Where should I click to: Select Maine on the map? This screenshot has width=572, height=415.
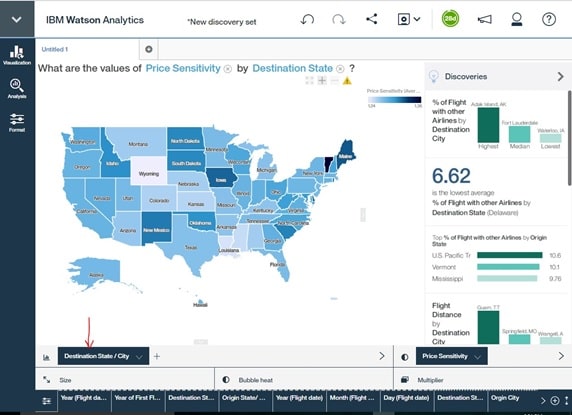coord(346,154)
